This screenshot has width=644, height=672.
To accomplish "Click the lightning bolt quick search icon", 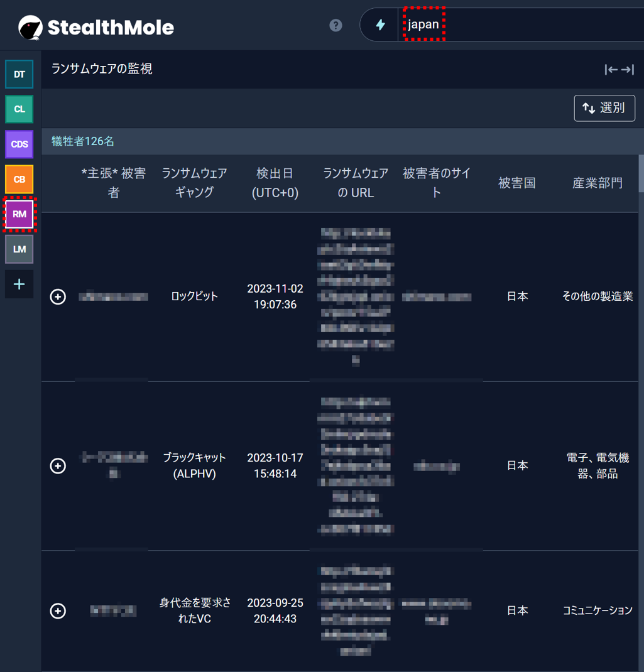I will pyautogui.click(x=380, y=25).
